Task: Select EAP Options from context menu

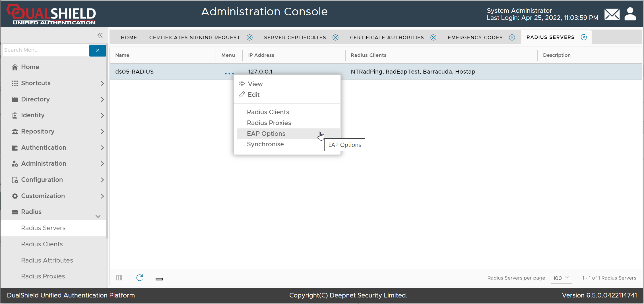Action: pyautogui.click(x=266, y=134)
